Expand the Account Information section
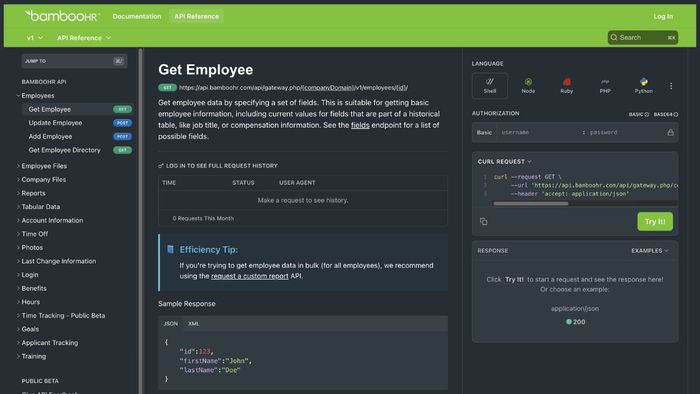The image size is (700, 394). point(18,220)
